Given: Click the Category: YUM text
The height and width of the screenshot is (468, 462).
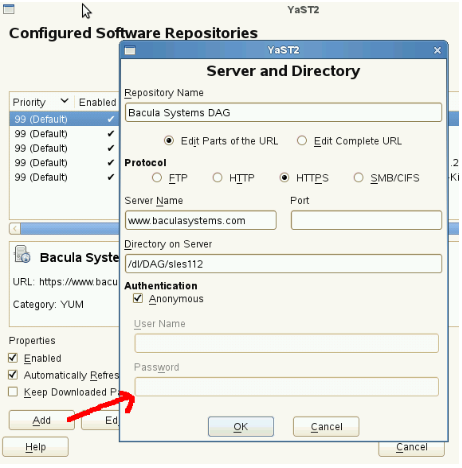Looking at the screenshot, I should coord(48,304).
